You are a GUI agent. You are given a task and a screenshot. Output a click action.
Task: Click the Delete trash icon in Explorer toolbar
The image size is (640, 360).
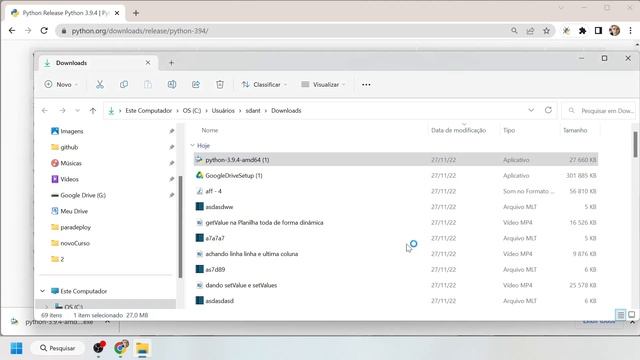(x=220, y=84)
